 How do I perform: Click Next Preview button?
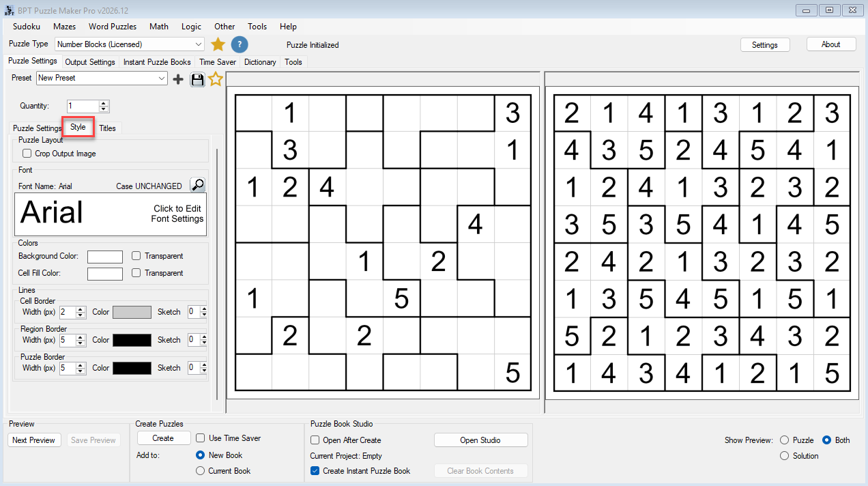click(x=33, y=440)
